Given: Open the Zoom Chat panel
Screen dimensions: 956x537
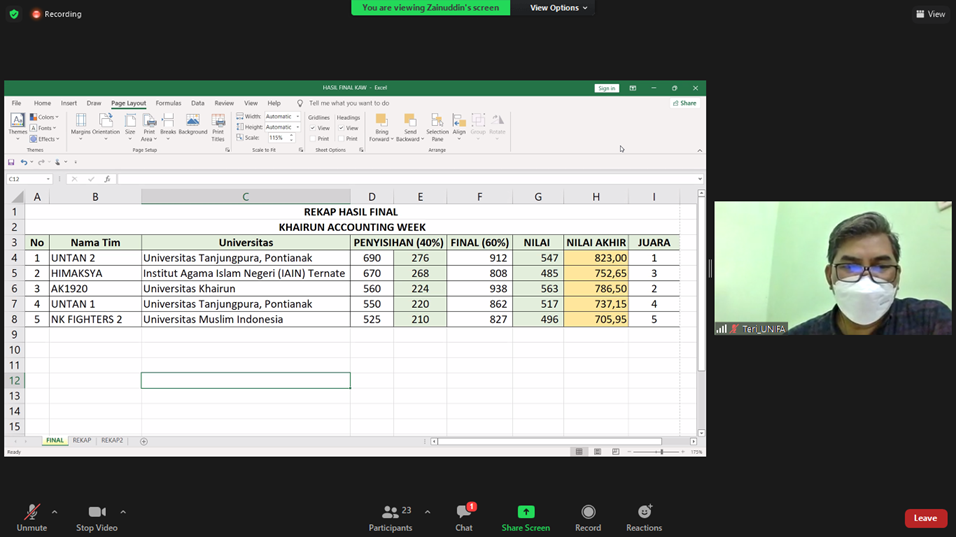Looking at the screenshot, I should pyautogui.click(x=464, y=516).
